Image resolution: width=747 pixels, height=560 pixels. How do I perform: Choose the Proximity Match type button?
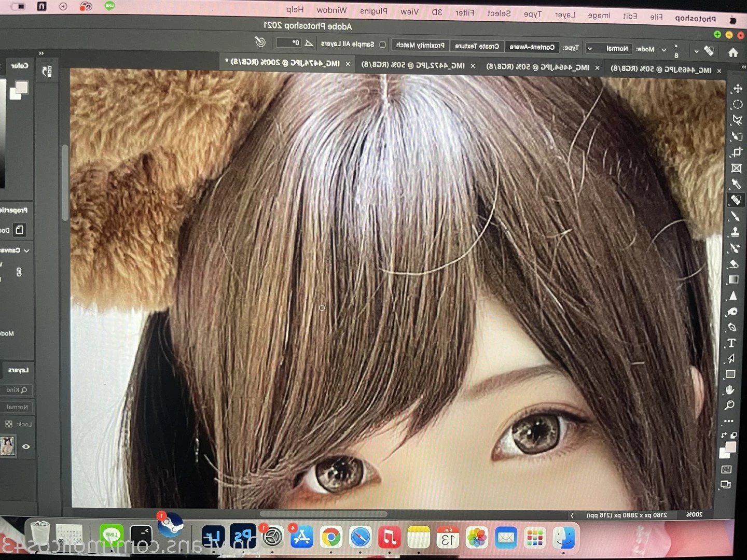coord(420,46)
